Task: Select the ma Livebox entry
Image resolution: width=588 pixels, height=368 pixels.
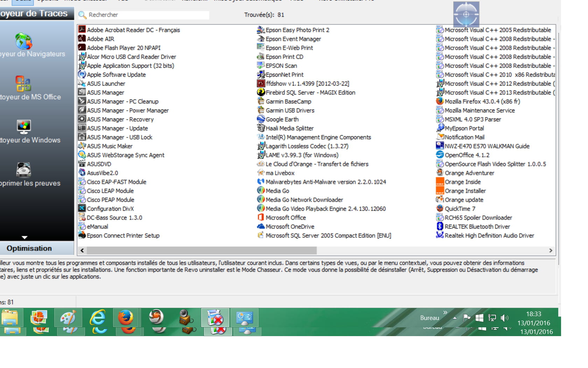Action: point(280,173)
